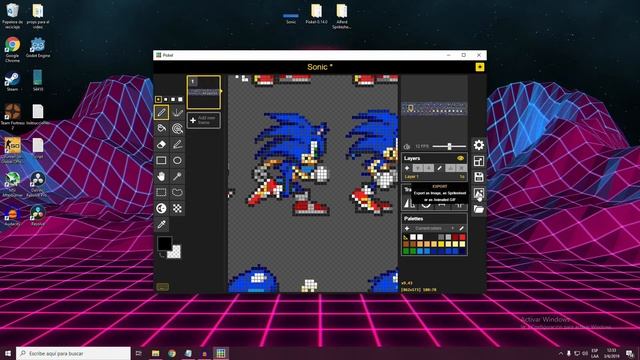
Task: Set pen size to largest
Action: [180, 99]
